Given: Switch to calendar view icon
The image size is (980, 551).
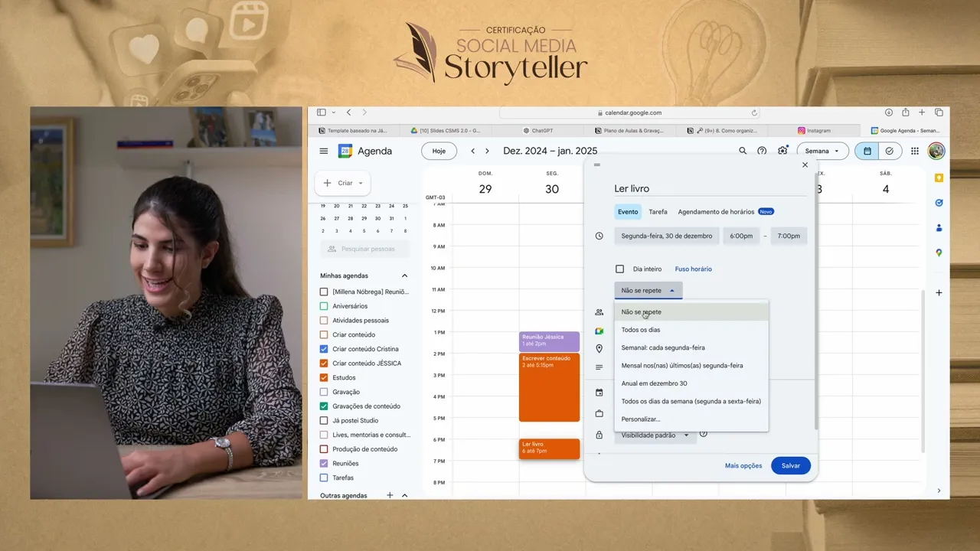Looking at the screenshot, I should [867, 151].
